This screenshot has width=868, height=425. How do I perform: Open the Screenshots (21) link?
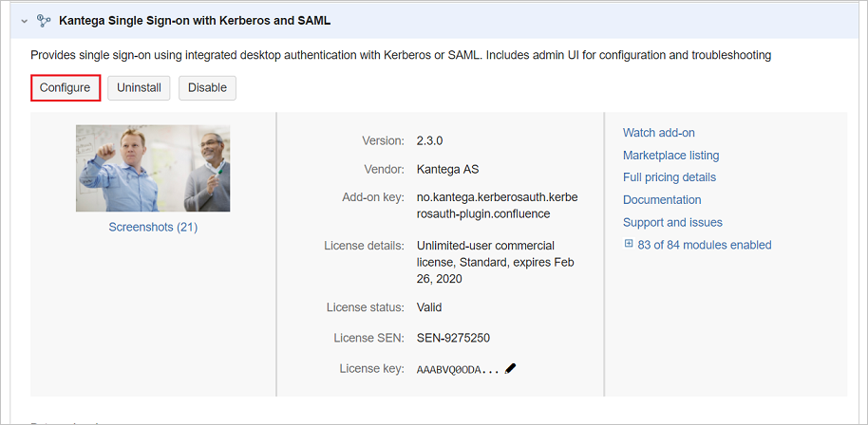coord(153,227)
